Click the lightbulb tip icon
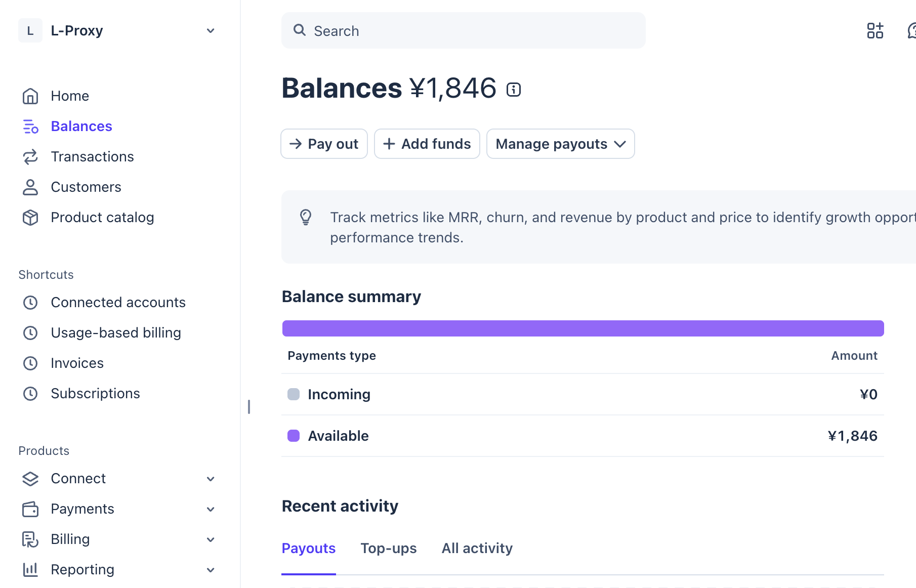This screenshot has height=588, width=916. point(306,217)
